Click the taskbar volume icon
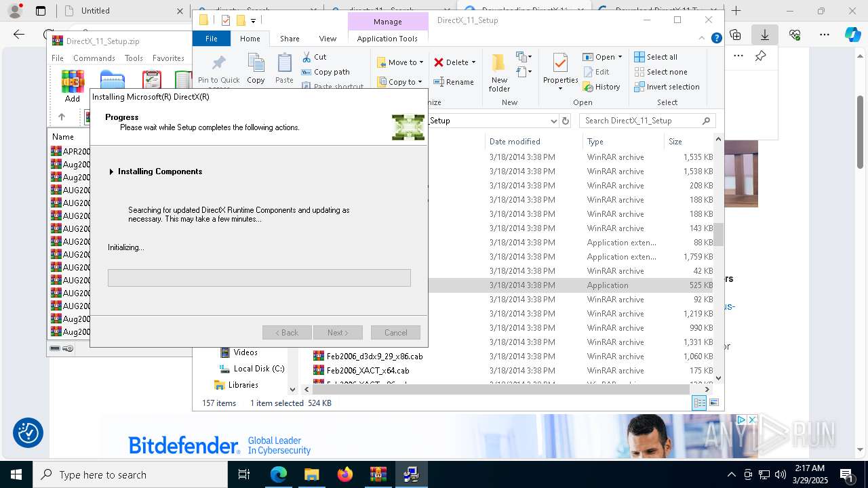 click(781, 474)
